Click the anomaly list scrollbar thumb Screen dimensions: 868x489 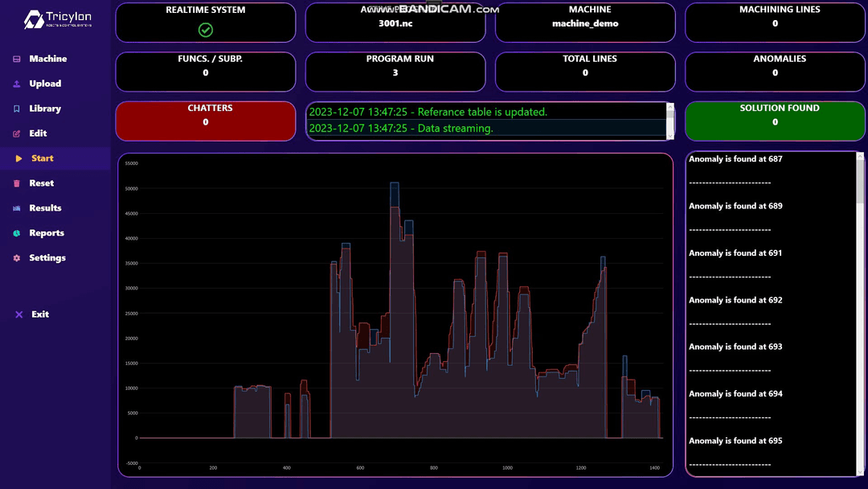click(x=860, y=181)
